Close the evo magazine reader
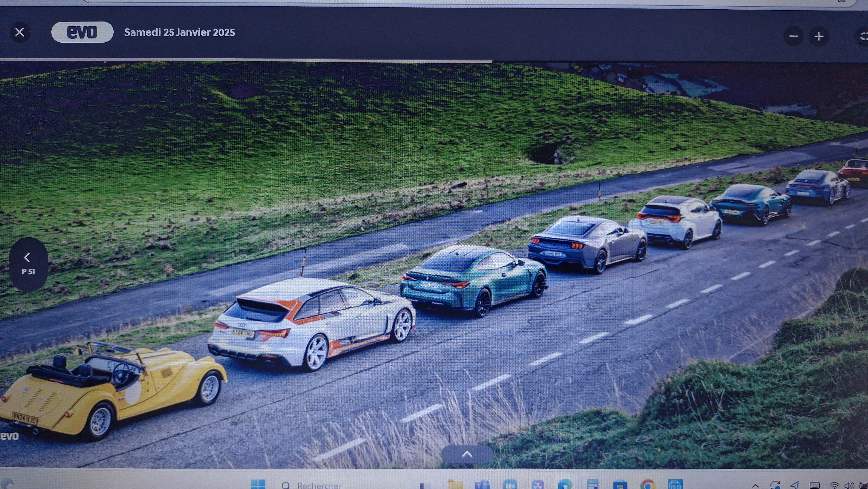Viewport: 868px width, 489px height. pyautogui.click(x=20, y=32)
